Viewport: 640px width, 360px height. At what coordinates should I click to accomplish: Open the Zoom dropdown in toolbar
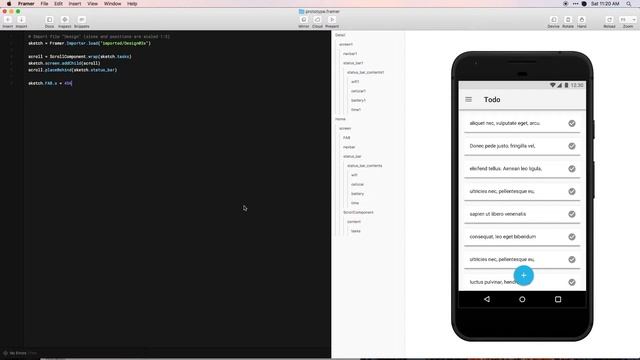point(628,20)
